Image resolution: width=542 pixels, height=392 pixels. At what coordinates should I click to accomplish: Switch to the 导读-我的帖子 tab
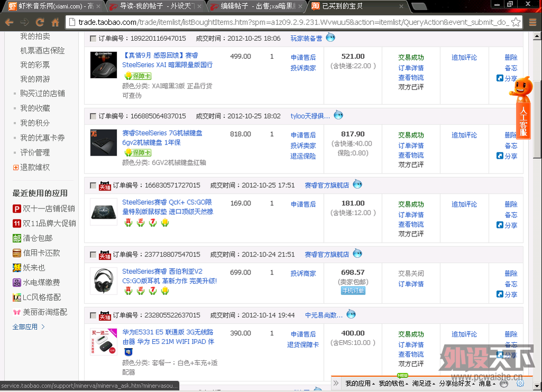coord(155,6)
